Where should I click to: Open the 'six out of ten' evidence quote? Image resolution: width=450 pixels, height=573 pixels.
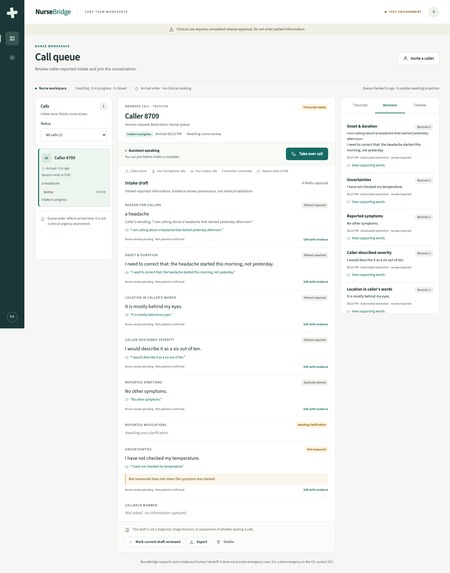click(x=155, y=357)
